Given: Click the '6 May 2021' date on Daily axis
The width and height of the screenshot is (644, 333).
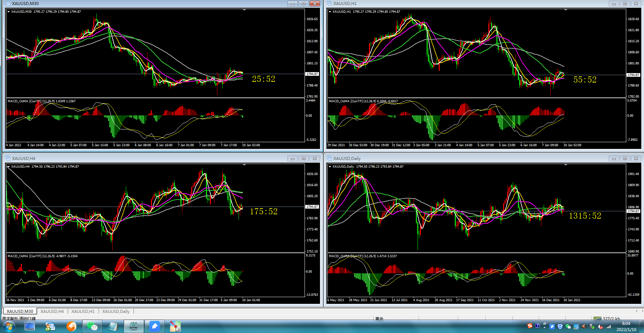Looking at the screenshot, I should click(x=336, y=300).
